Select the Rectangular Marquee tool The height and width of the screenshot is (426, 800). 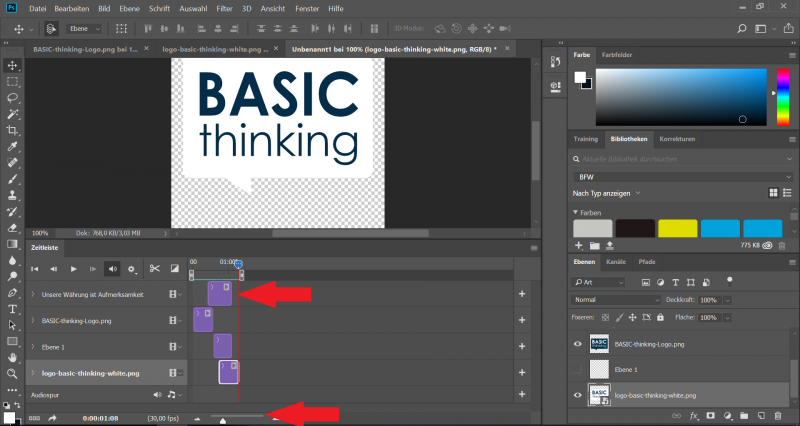tap(12, 82)
